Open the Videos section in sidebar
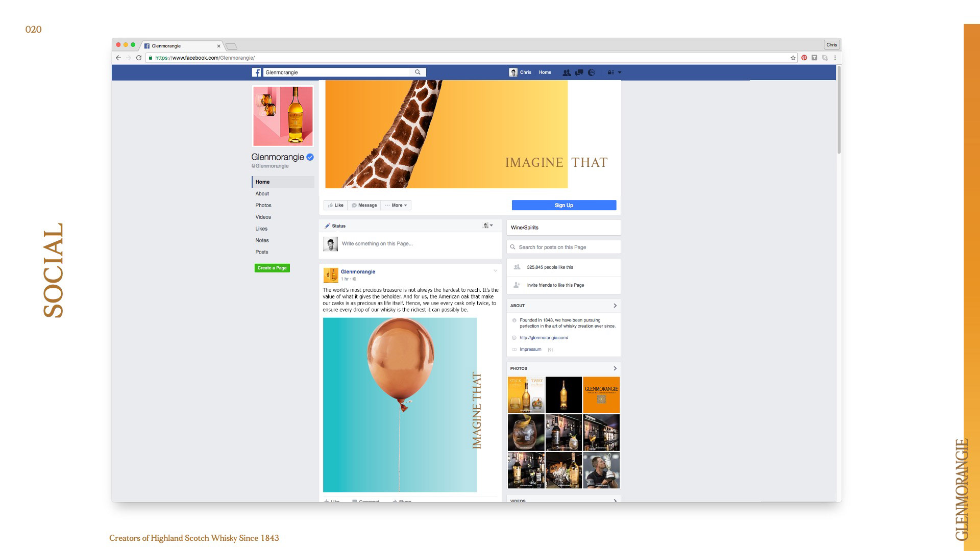Image resolution: width=980 pixels, height=551 pixels. point(263,217)
